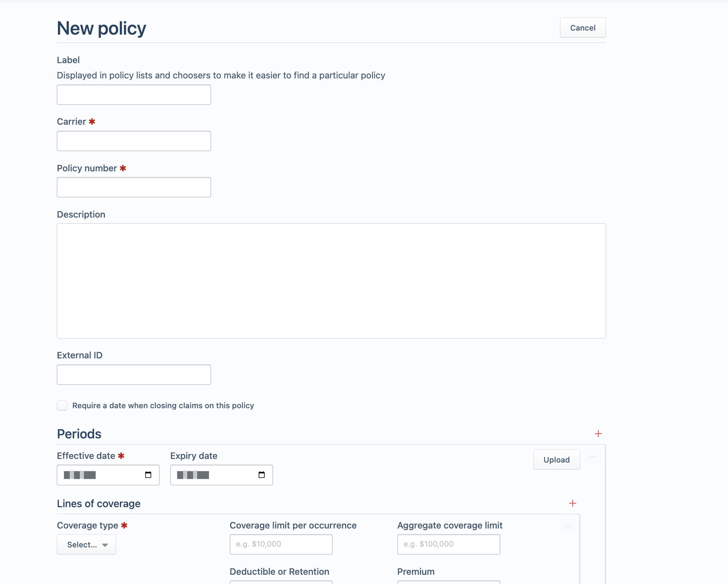
Task: Click the Effective date field
Action: pos(108,475)
